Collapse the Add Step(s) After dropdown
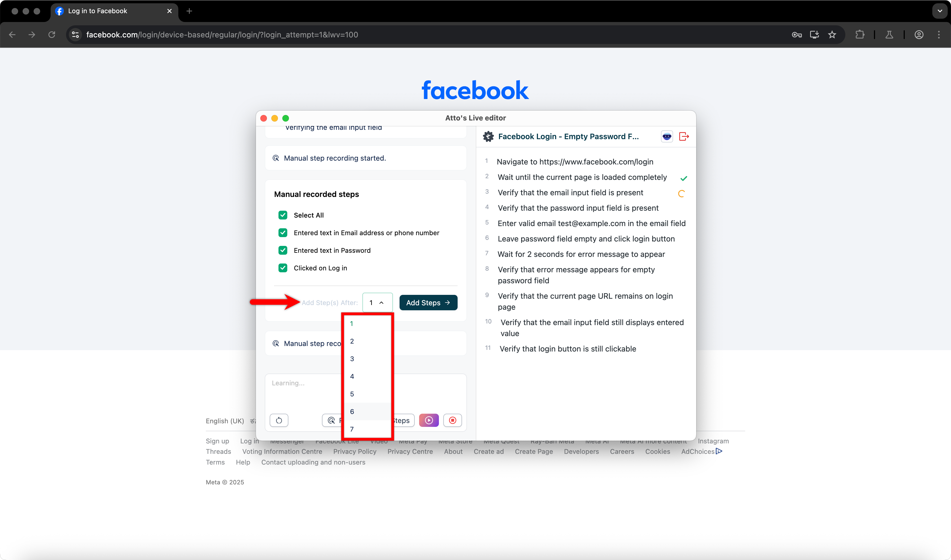The image size is (951, 560). [x=377, y=303]
